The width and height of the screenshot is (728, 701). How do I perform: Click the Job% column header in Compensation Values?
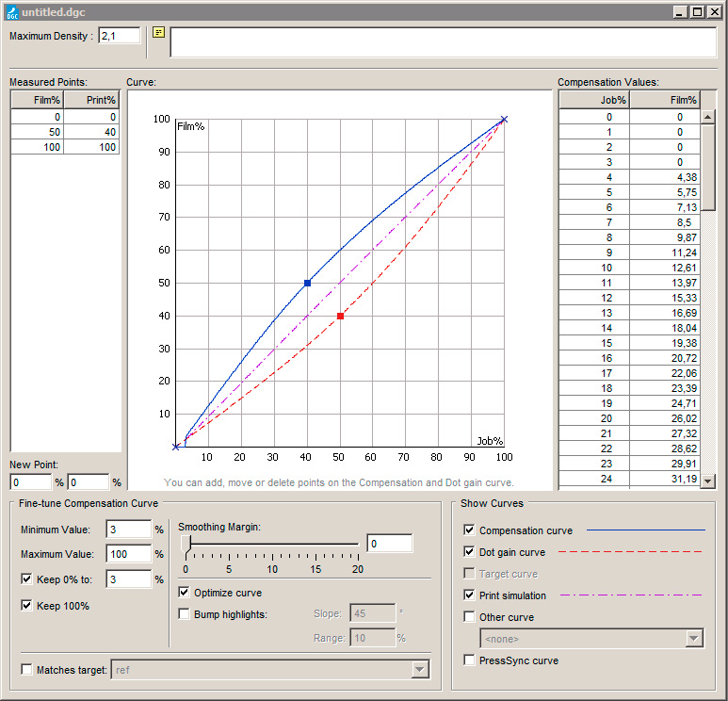[x=595, y=100]
